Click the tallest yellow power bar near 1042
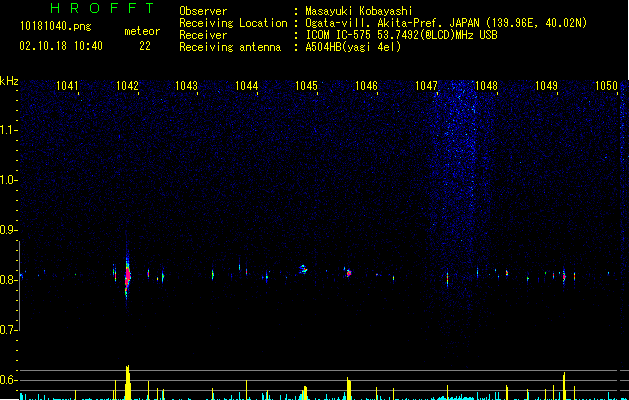 click(128, 382)
